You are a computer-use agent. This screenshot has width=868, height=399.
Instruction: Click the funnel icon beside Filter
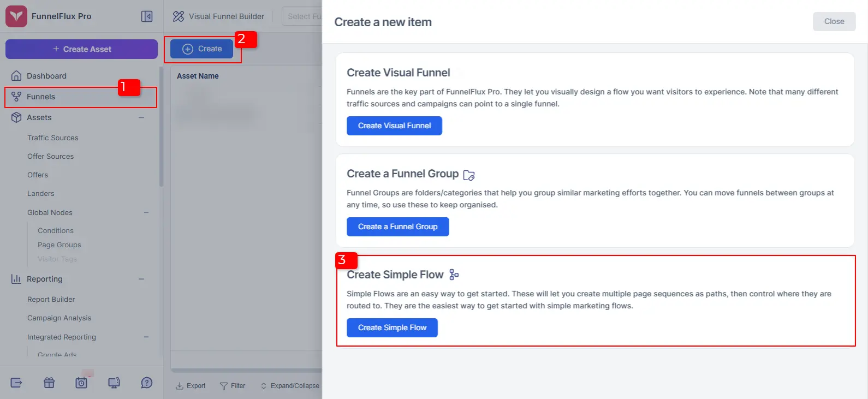[x=224, y=386]
